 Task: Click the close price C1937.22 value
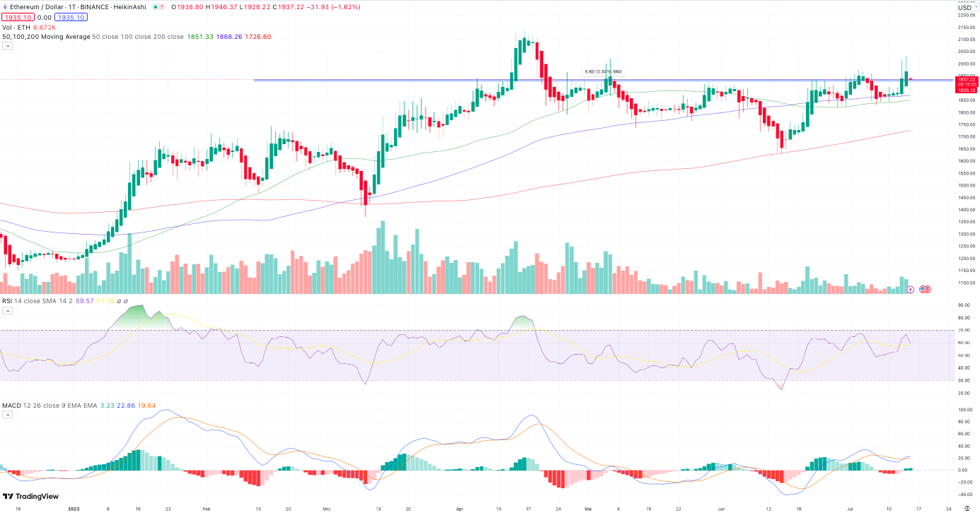(288, 6)
